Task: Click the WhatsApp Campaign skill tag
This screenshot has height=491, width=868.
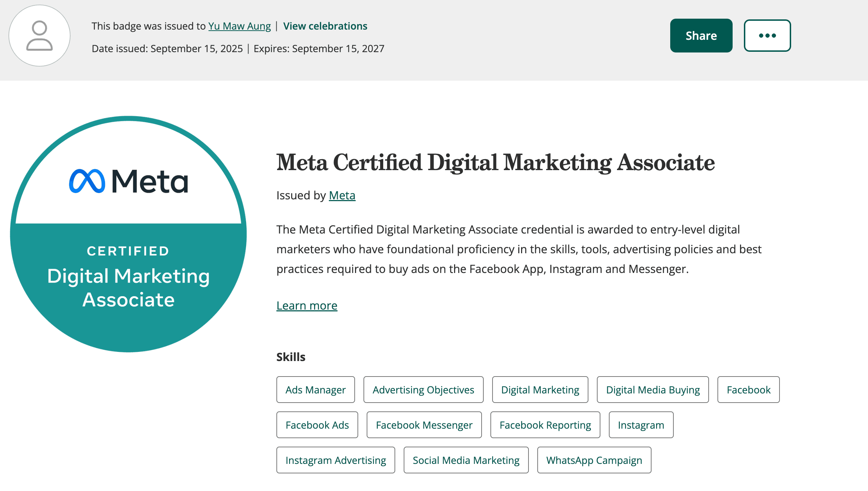Action: click(594, 460)
